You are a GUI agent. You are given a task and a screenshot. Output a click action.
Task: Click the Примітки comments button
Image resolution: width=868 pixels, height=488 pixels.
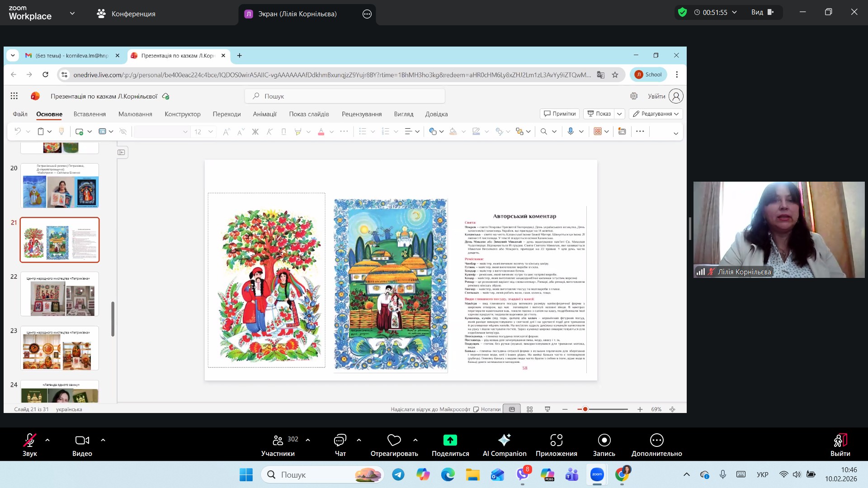coord(560,114)
